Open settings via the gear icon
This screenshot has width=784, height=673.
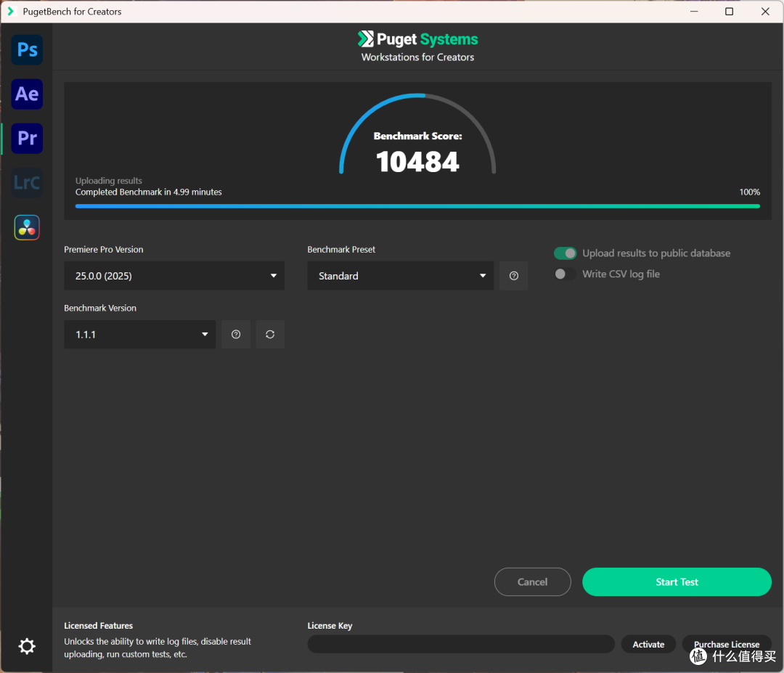click(27, 646)
